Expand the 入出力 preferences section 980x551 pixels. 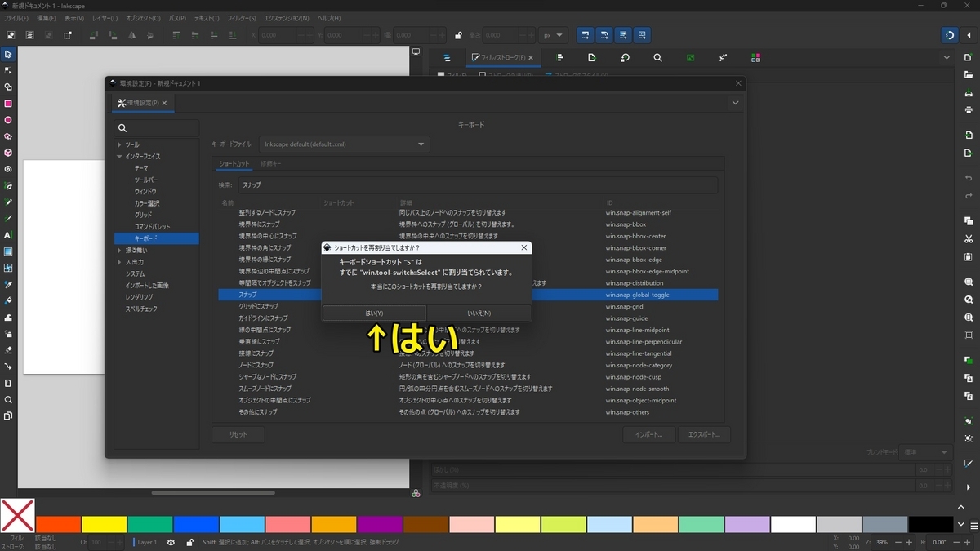pos(121,261)
